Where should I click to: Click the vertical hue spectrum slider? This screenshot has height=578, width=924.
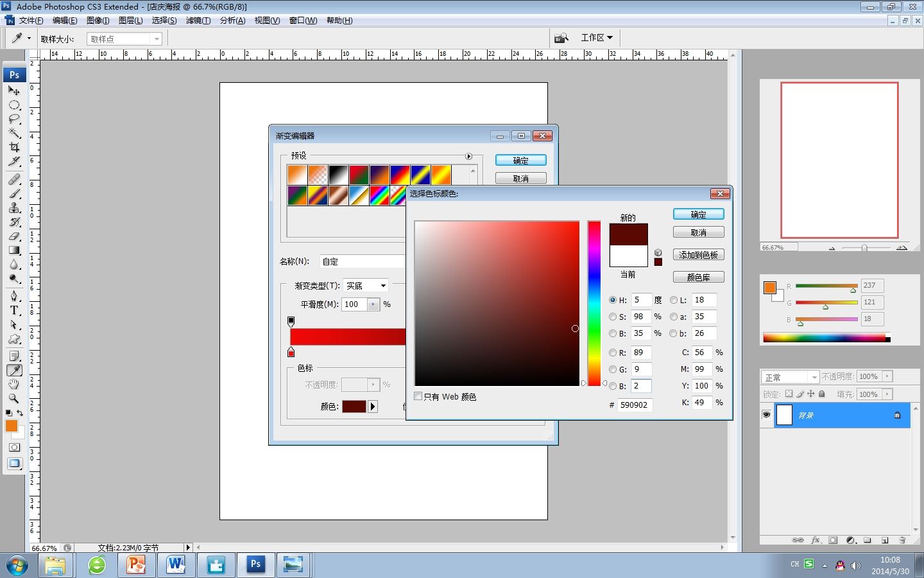(594, 303)
